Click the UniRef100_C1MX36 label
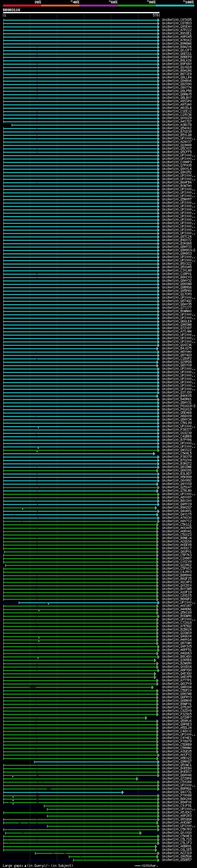The height and width of the screenshot is (868, 197). coord(177,115)
